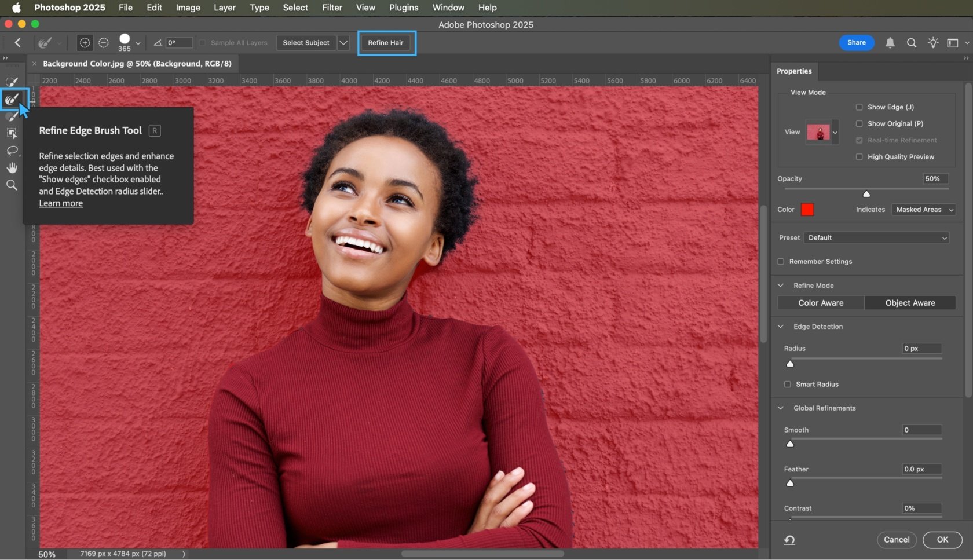Image resolution: width=973 pixels, height=560 pixels.
Task: Enable High Quality Preview
Action: pos(859,156)
